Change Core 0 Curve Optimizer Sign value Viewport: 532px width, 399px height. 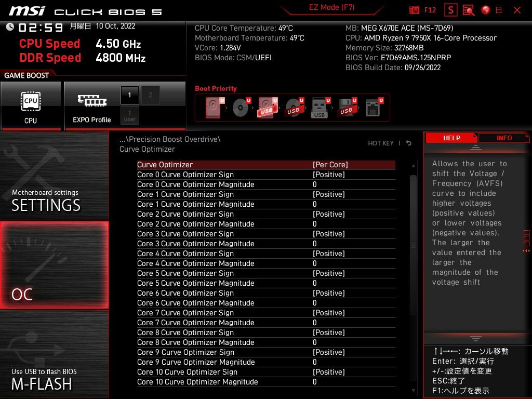[x=328, y=175]
